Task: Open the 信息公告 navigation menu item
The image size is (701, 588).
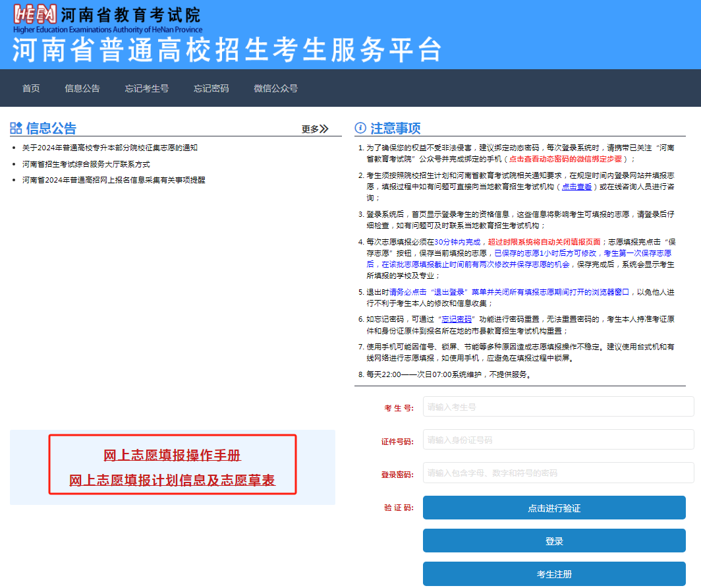Action: tap(82, 88)
